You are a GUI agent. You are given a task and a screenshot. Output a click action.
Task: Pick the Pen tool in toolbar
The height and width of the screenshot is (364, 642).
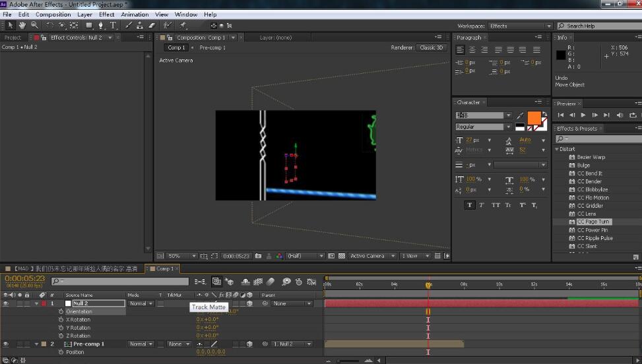click(x=101, y=26)
